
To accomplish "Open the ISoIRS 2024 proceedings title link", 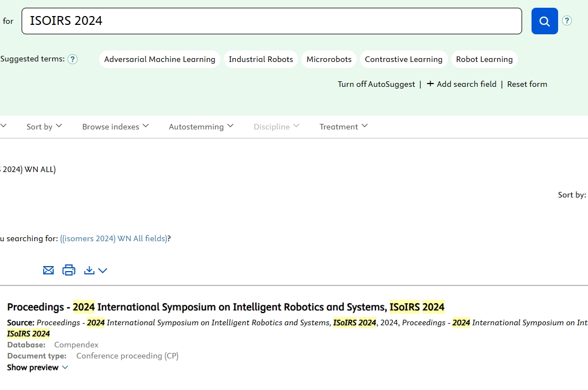I will pos(225,307).
